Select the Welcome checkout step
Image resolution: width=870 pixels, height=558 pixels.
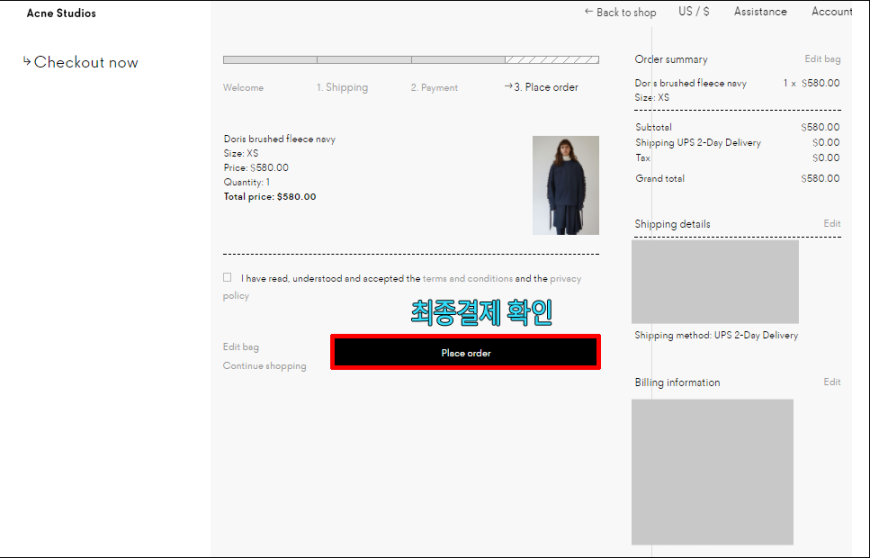point(243,87)
